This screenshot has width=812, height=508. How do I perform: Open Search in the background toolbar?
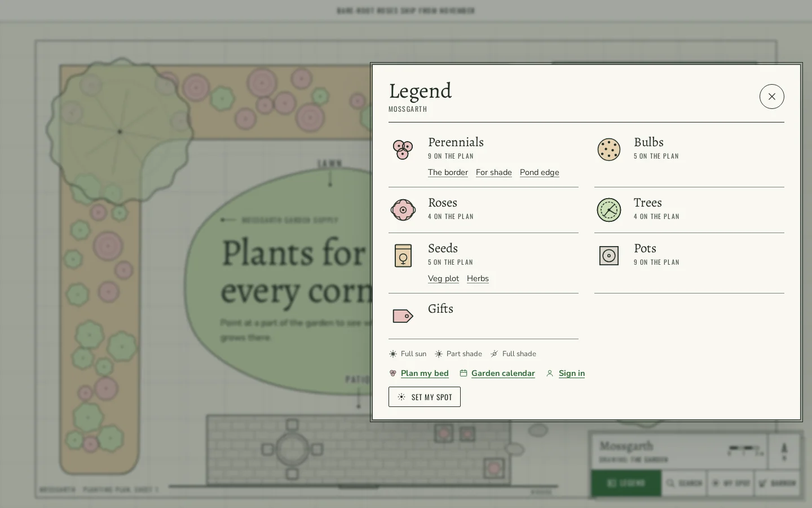click(684, 483)
